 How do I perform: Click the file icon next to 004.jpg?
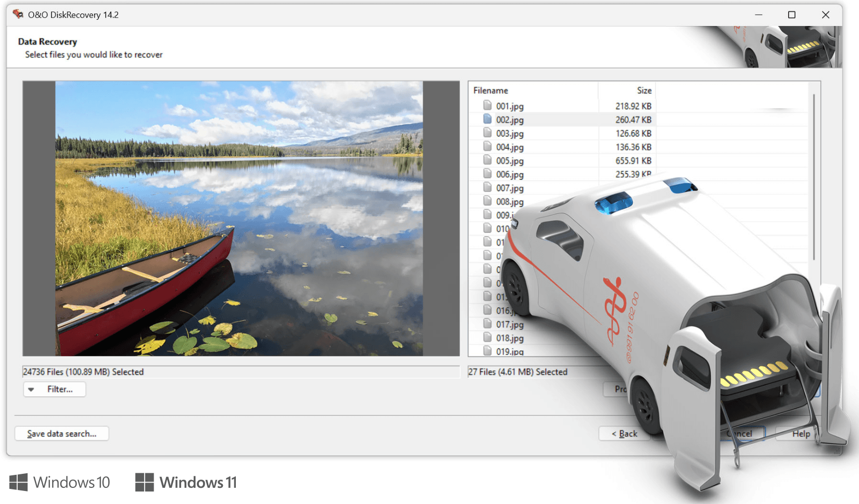(x=487, y=146)
